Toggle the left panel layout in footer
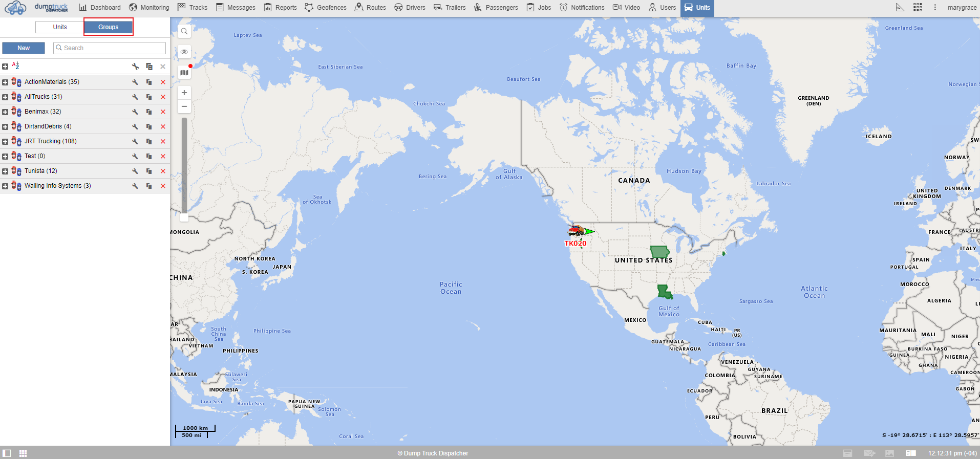980x459 pixels. tap(7, 453)
